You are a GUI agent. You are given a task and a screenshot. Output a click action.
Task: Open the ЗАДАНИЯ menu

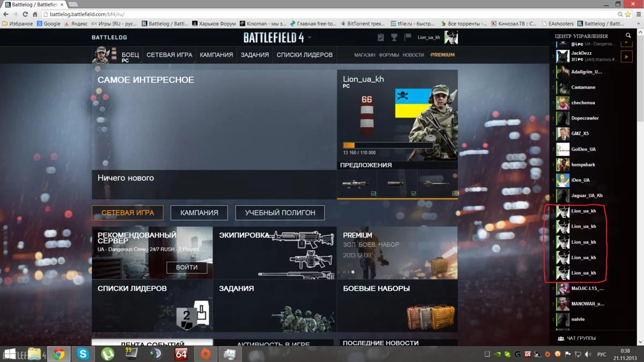click(255, 55)
